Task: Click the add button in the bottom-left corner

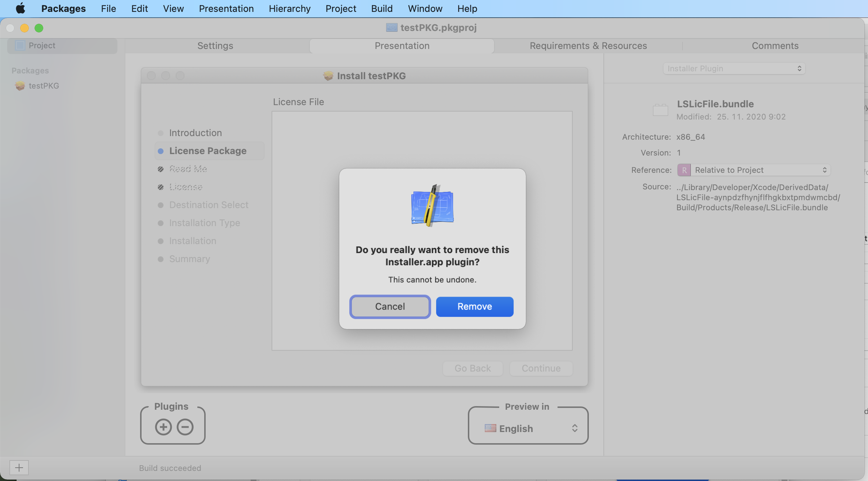Action: pos(19,468)
